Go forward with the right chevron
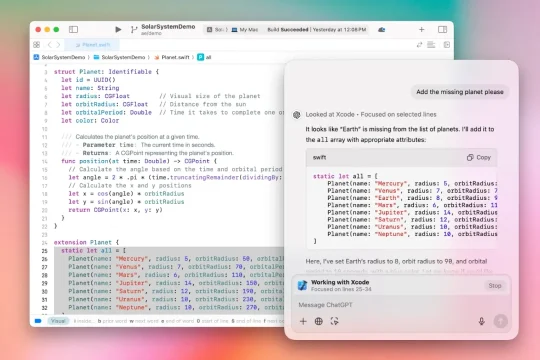This screenshot has width=540, height=360. (58, 45)
